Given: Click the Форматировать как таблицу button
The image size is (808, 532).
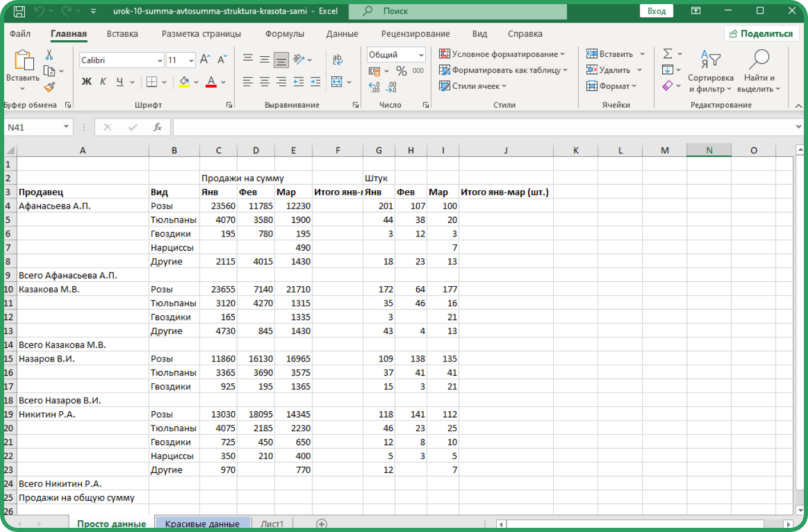Looking at the screenshot, I should tap(504, 70).
